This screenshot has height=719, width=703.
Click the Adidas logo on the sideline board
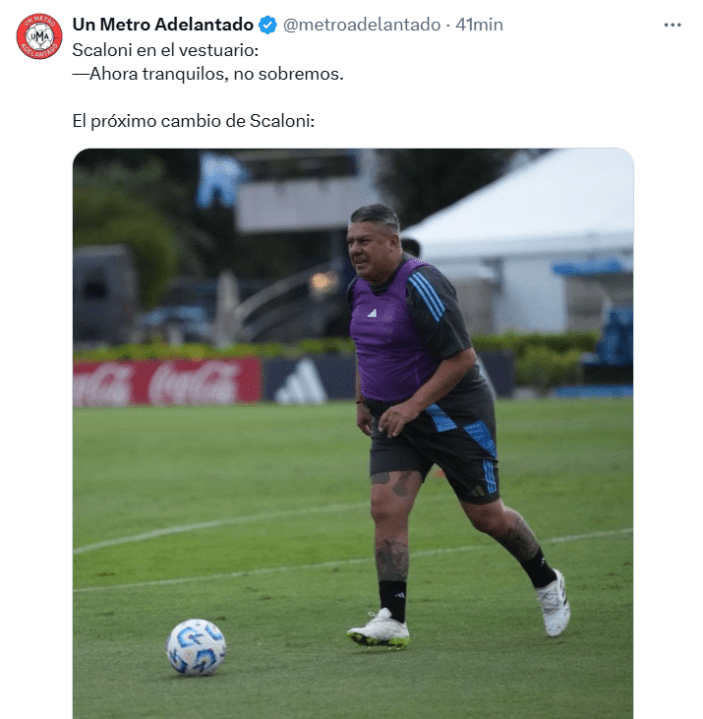301,381
